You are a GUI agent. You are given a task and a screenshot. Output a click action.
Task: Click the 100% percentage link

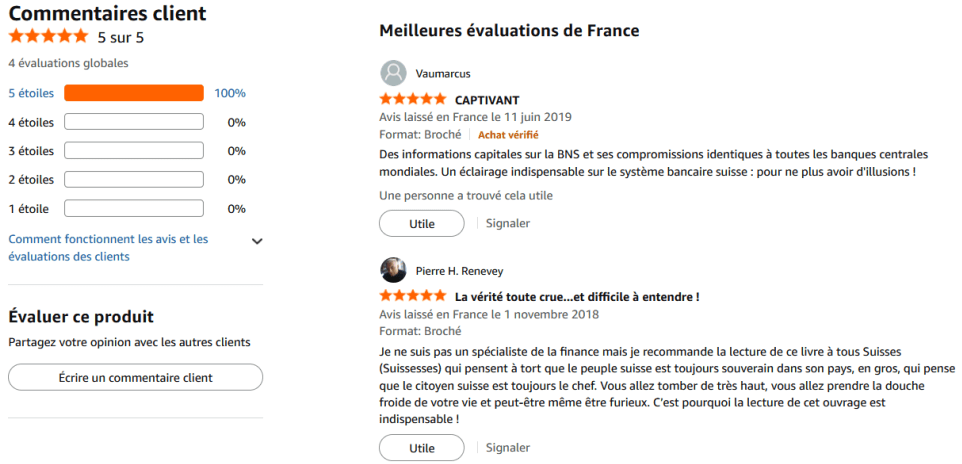click(230, 93)
